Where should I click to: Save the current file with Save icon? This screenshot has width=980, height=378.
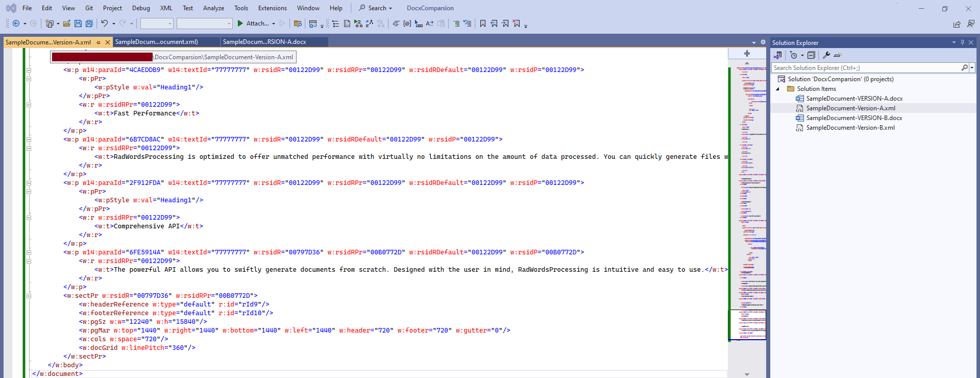78,23
